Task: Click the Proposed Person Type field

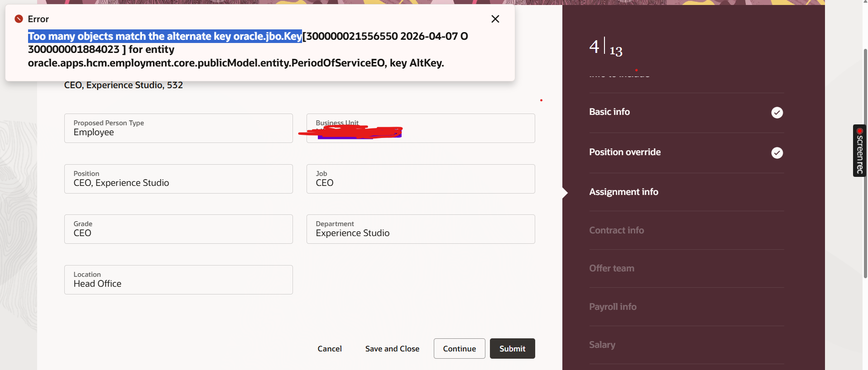Action: [178, 128]
